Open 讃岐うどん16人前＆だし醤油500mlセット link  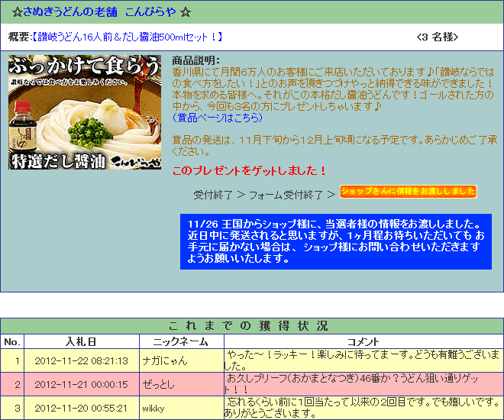coord(128,37)
